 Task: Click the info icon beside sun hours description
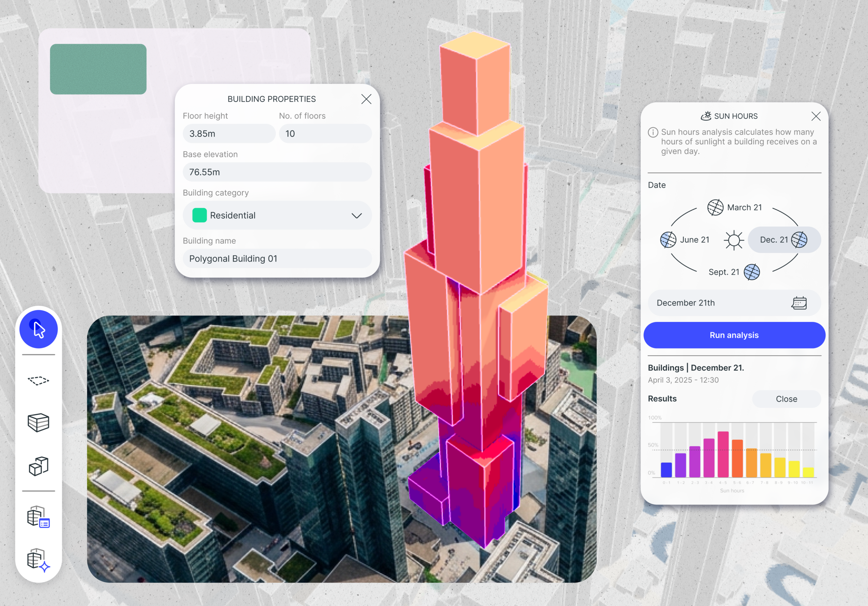coord(653,132)
